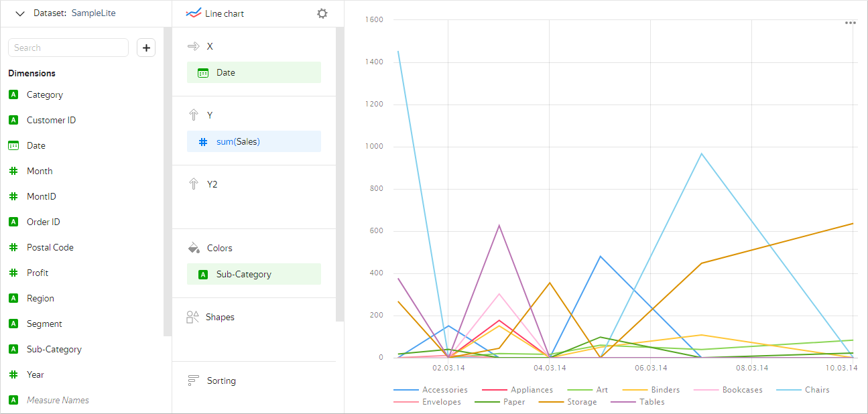
Task: Click the Sub-Category field in Colors
Action: point(253,274)
